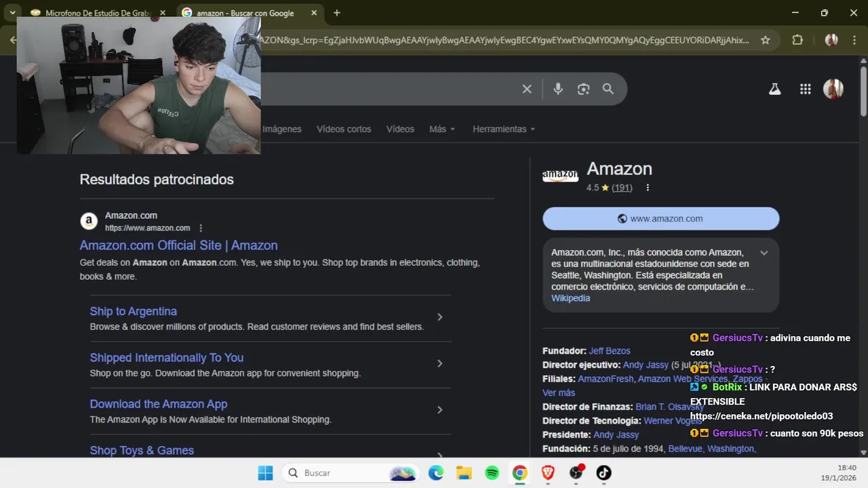
Task: Click the Amazon.com favicon in the sponsored result
Action: [89, 221]
